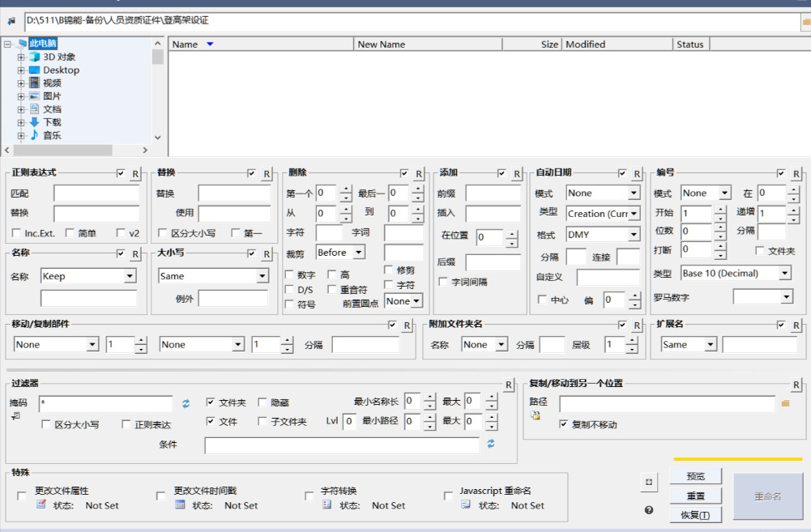
Task: Click the help question mark icon
Action: (x=649, y=510)
